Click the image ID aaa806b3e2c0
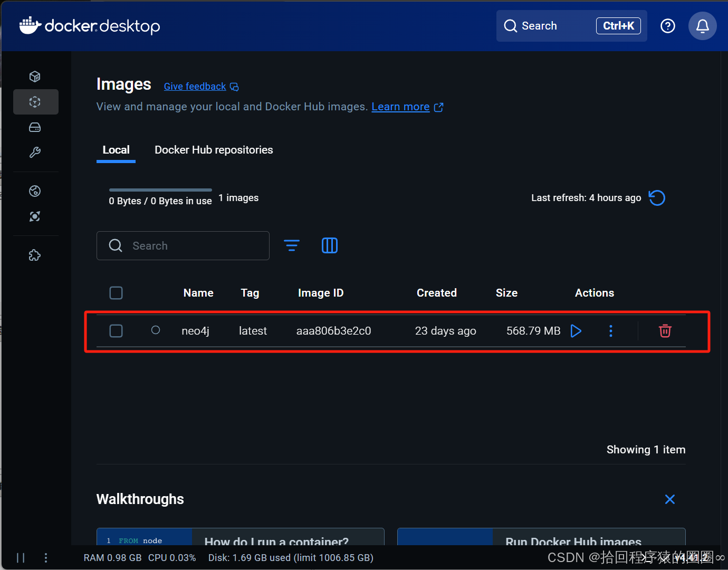The image size is (728, 570). click(x=334, y=331)
